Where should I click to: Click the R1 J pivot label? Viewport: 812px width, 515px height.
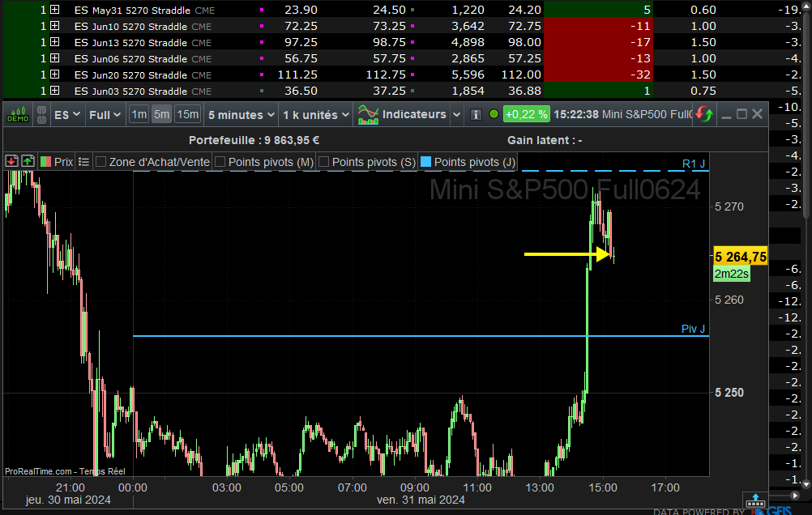click(694, 164)
